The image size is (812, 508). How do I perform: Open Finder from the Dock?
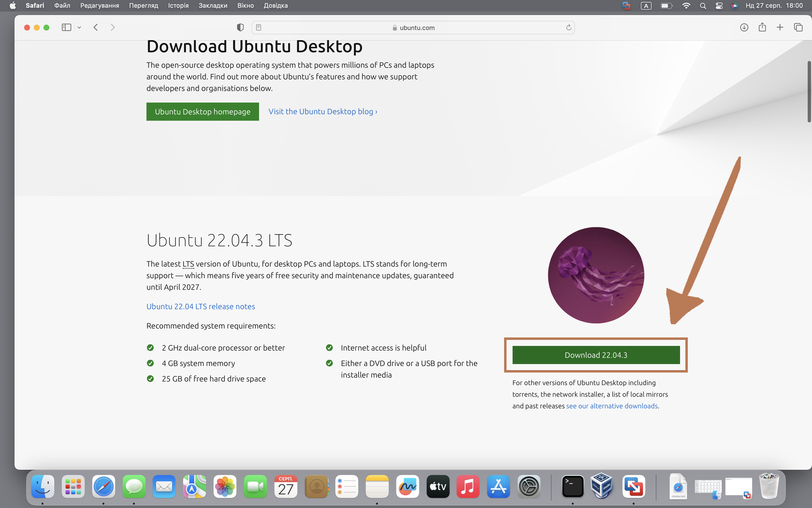(x=43, y=486)
